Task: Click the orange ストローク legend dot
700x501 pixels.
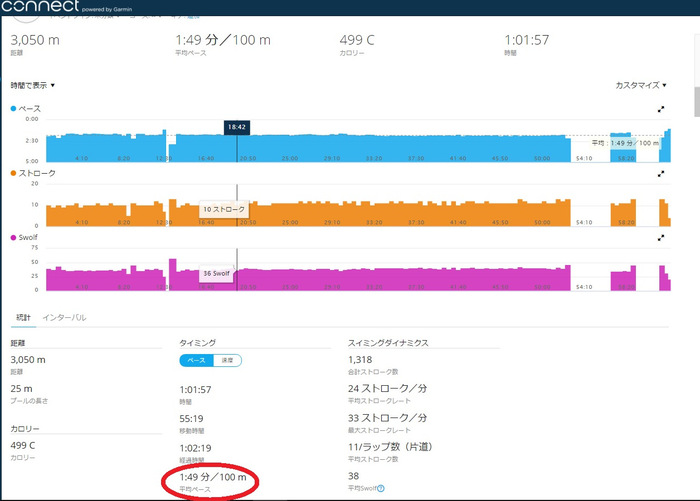Action: tap(13, 173)
